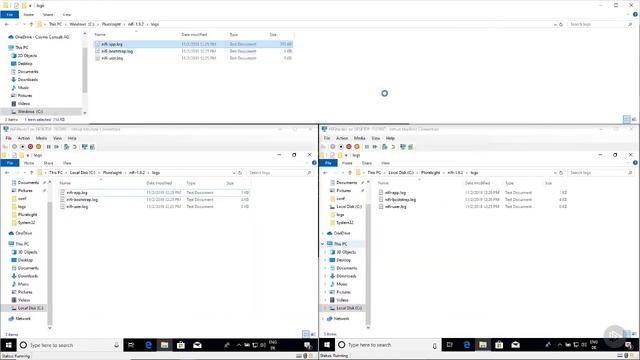Revert checkpoint in right VM toolbar
Image resolution: width=640 pixels, height=360 pixels.
(393, 147)
